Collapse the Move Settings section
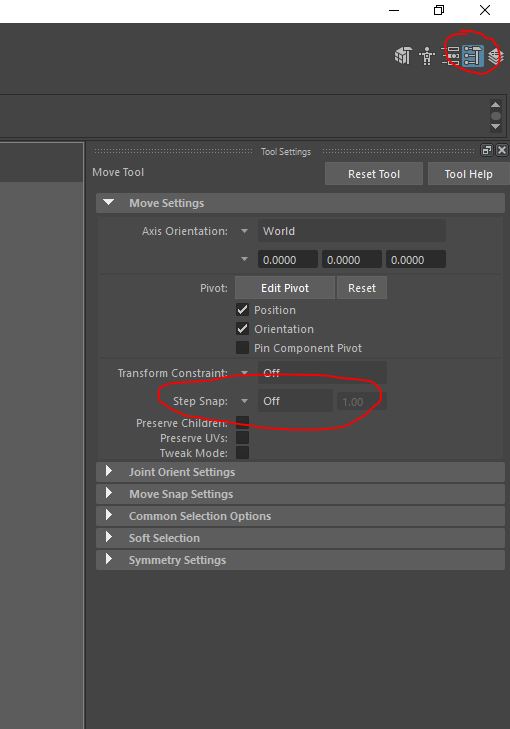The image size is (510, 729). tap(300, 203)
